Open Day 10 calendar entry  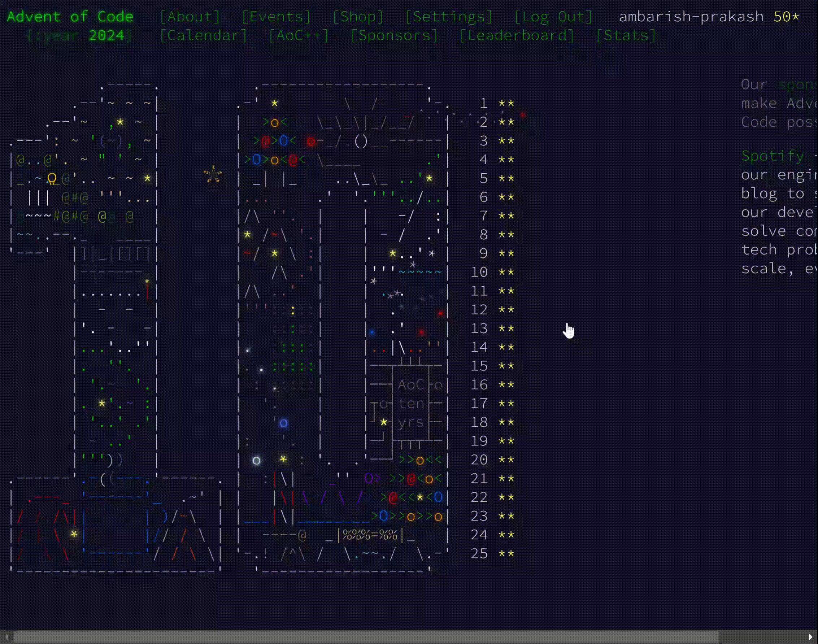[479, 272]
